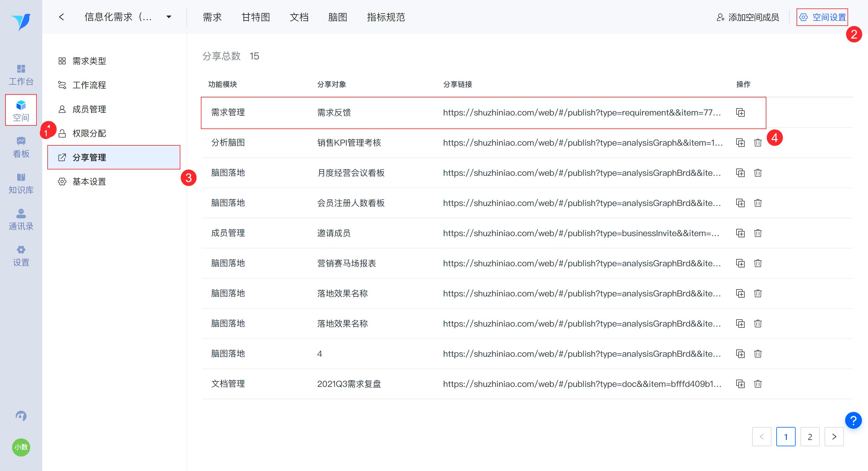Select 权限分配 in settings menu
This screenshot has height=471, width=868.
(x=89, y=133)
